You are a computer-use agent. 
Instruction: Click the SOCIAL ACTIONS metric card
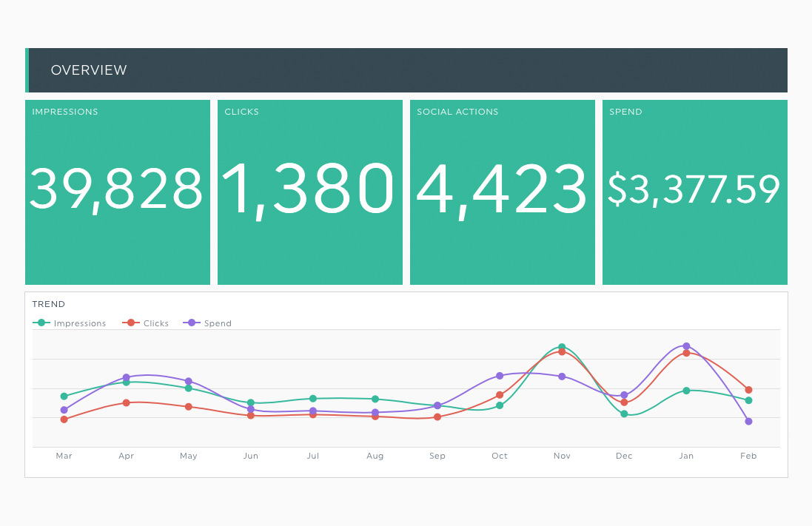point(503,192)
